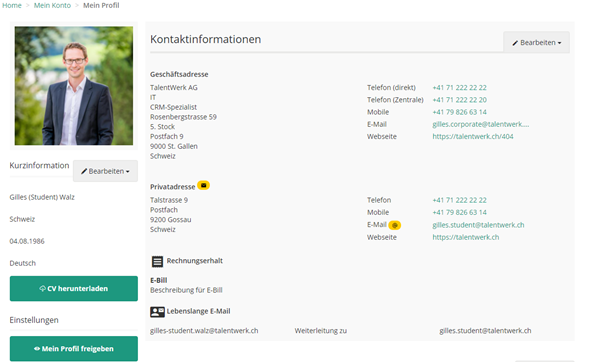Click the name Gilles (Student) Walz
Screen dimensions: 605x362
[x=42, y=197]
